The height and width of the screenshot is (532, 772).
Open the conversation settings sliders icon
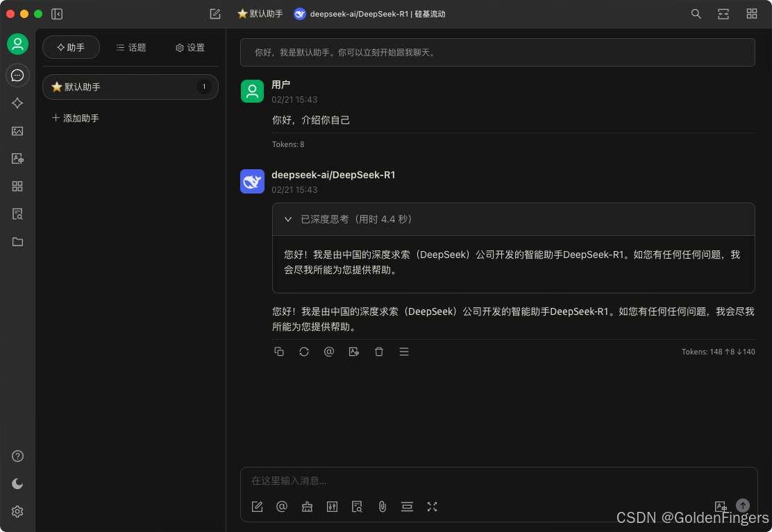point(332,506)
